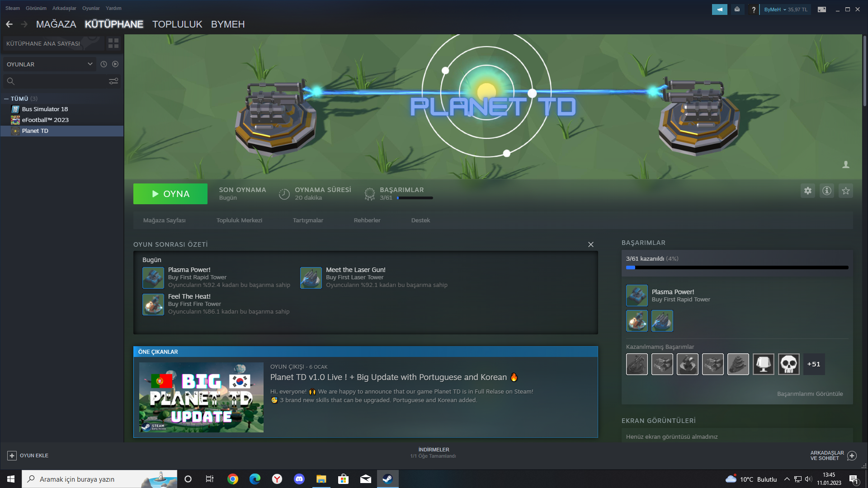Open Big Planet TD Update thumbnail
Screen dimensions: 868x488
pyautogui.click(x=201, y=397)
